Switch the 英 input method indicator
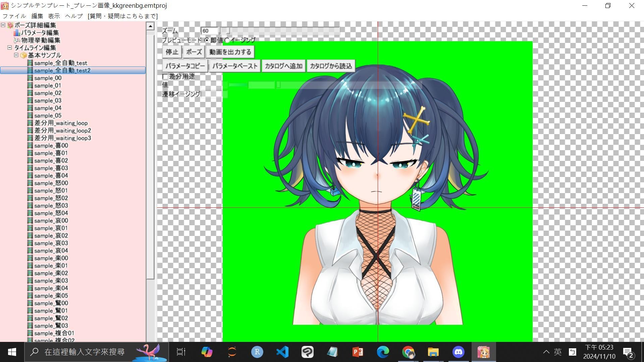Image resolution: width=644 pixels, height=362 pixels. point(558,352)
